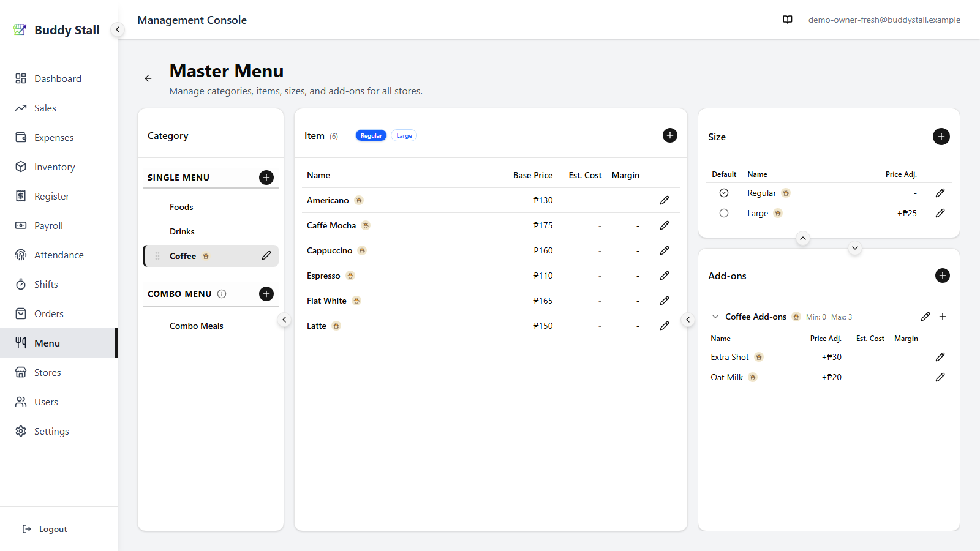The height and width of the screenshot is (551, 980).
Task: Edit the Americano item
Action: (665, 200)
